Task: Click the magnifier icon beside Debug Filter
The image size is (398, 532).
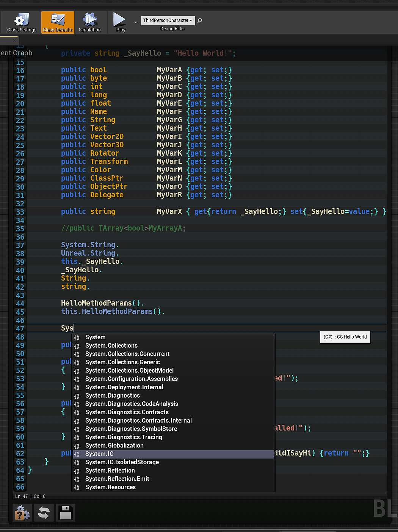Action: [200, 20]
